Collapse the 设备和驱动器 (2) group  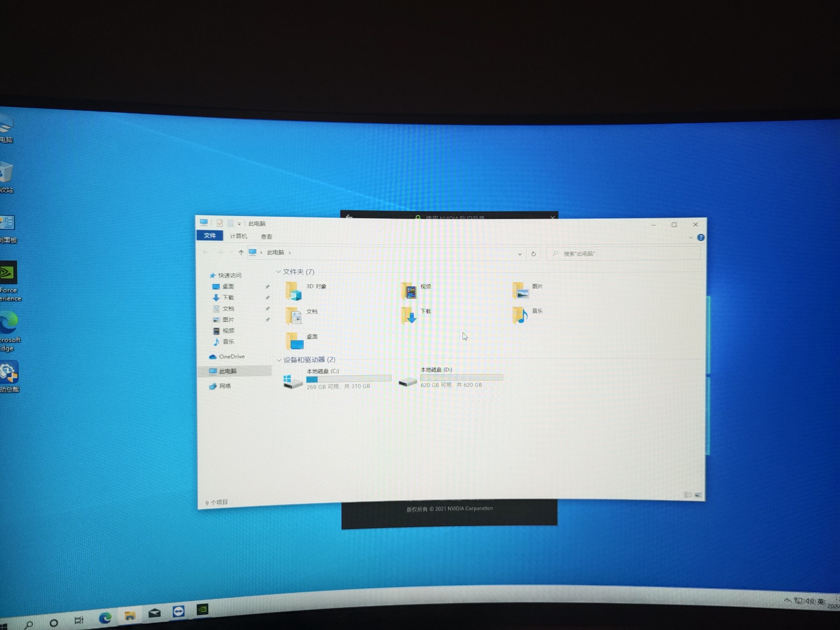(x=279, y=360)
